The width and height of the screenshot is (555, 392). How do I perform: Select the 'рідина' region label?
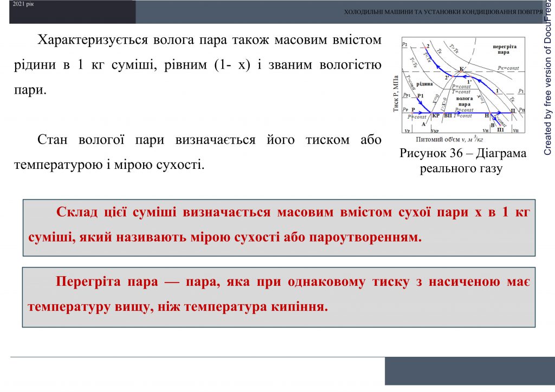pos(425,84)
